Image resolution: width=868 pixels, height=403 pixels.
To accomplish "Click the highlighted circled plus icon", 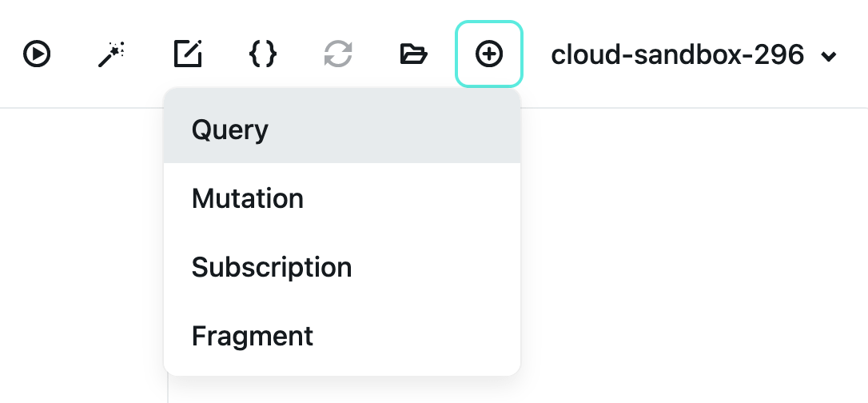I will (x=488, y=54).
